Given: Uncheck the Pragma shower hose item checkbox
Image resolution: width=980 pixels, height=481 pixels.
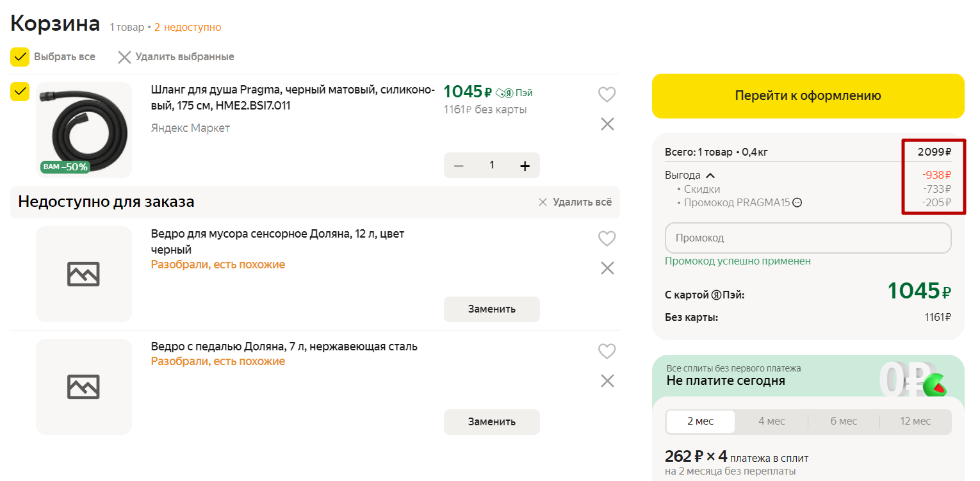Looking at the screenshot, I should [x=20, y=92].
